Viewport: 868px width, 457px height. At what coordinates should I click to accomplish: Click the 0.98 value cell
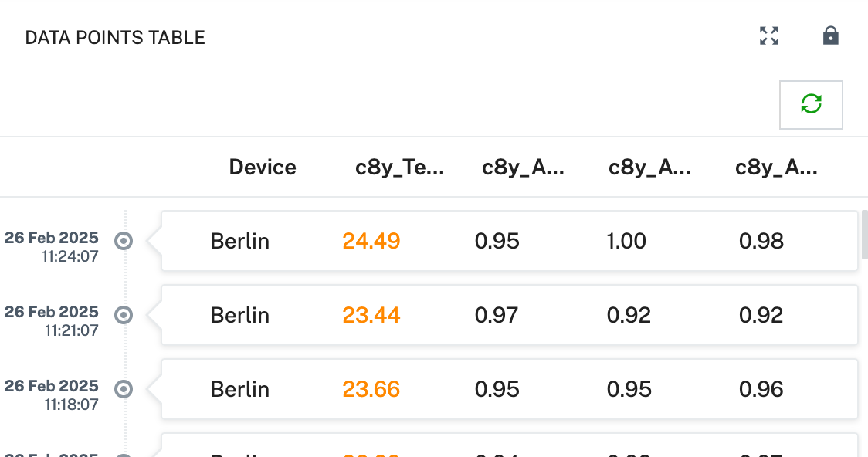click(761, 242)
